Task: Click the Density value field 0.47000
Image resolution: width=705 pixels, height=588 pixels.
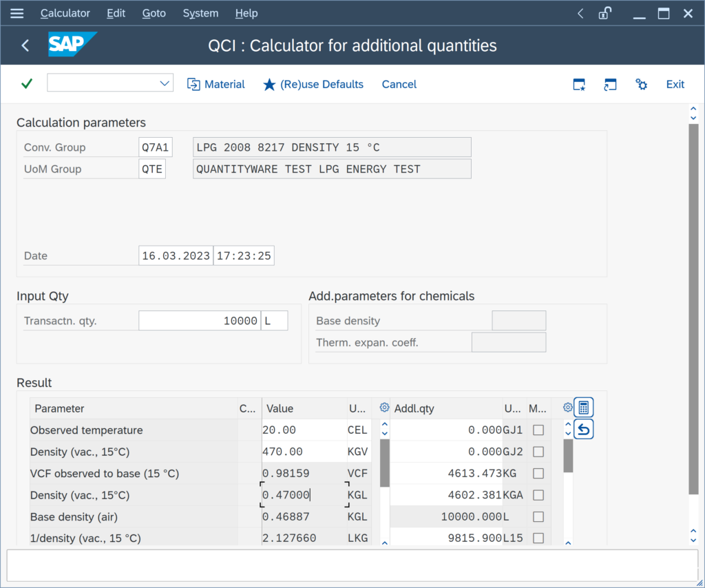Action: 304,495
